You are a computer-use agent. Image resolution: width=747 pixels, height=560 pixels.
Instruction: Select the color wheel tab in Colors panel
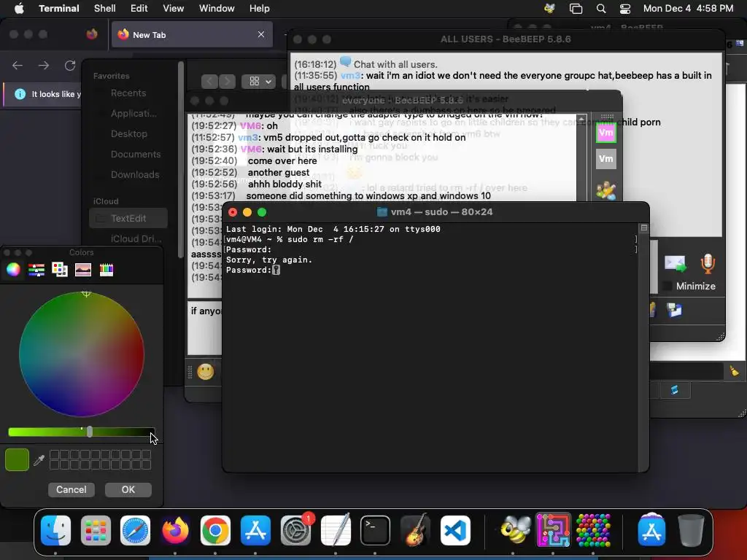[13, 270]
